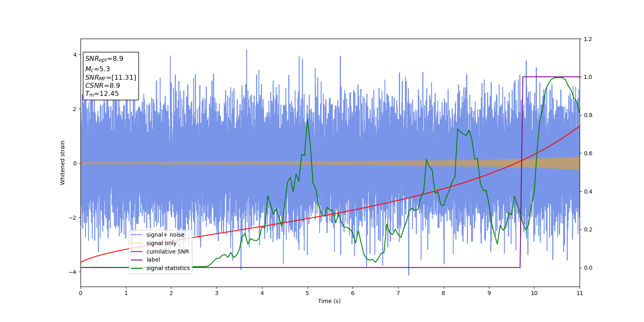The height and width of the screenshot is (322, 644).
Task: Click the right-axis tick label 0.6
Action: 588,153
